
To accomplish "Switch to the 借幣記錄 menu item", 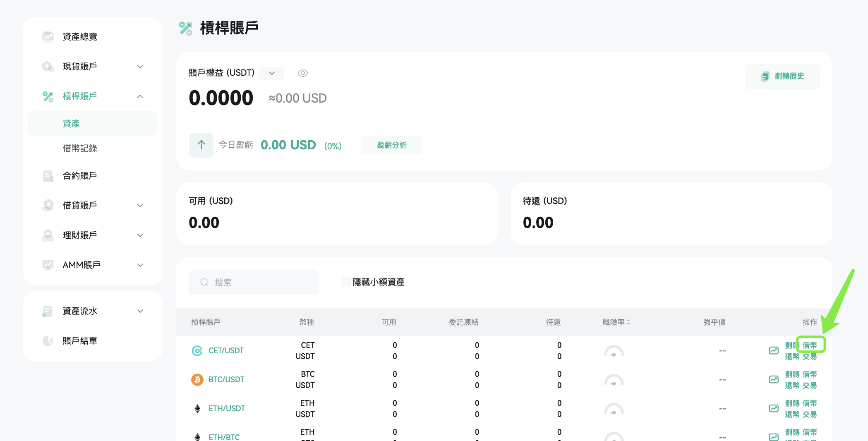I will (x=79, y=148).
